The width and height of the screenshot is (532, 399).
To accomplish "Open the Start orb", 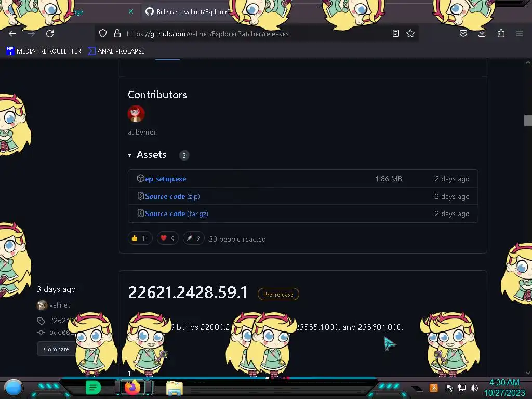I will (x=14, y=388).
